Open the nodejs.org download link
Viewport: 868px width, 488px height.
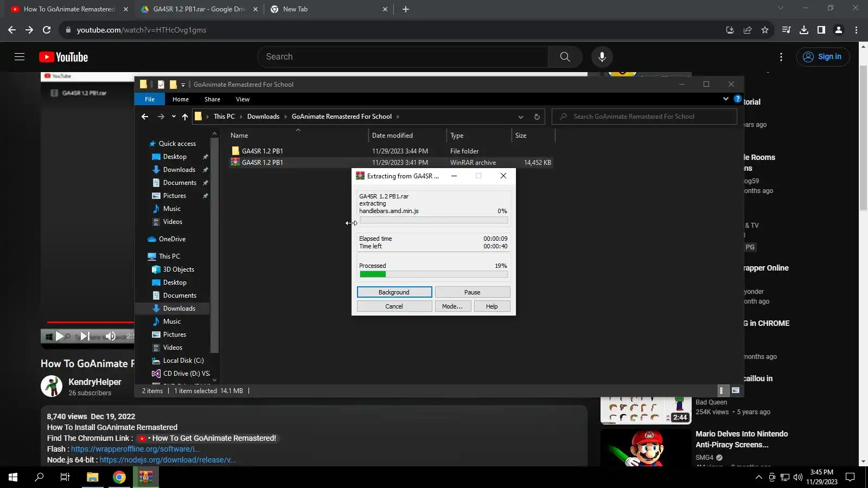click(168, 460)
